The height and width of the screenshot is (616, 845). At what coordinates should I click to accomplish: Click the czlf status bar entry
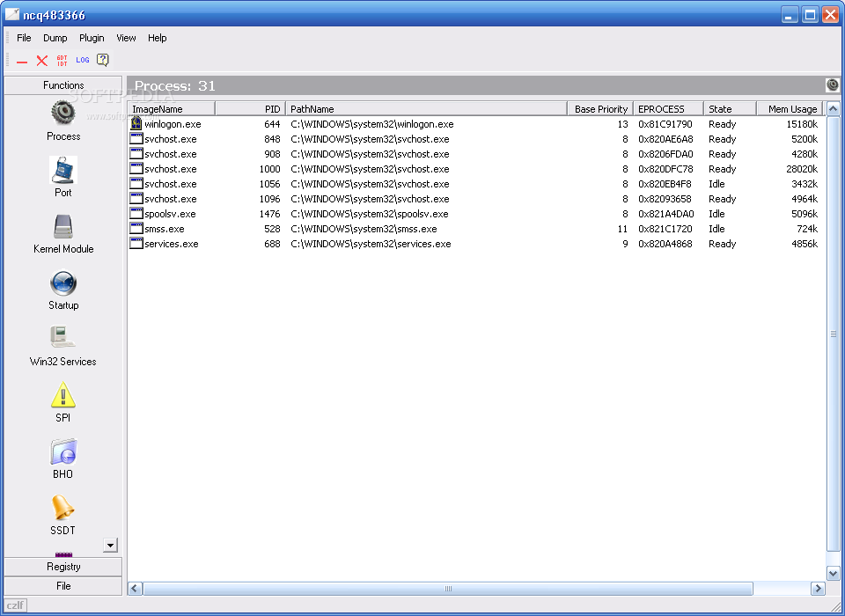(15, 605)
